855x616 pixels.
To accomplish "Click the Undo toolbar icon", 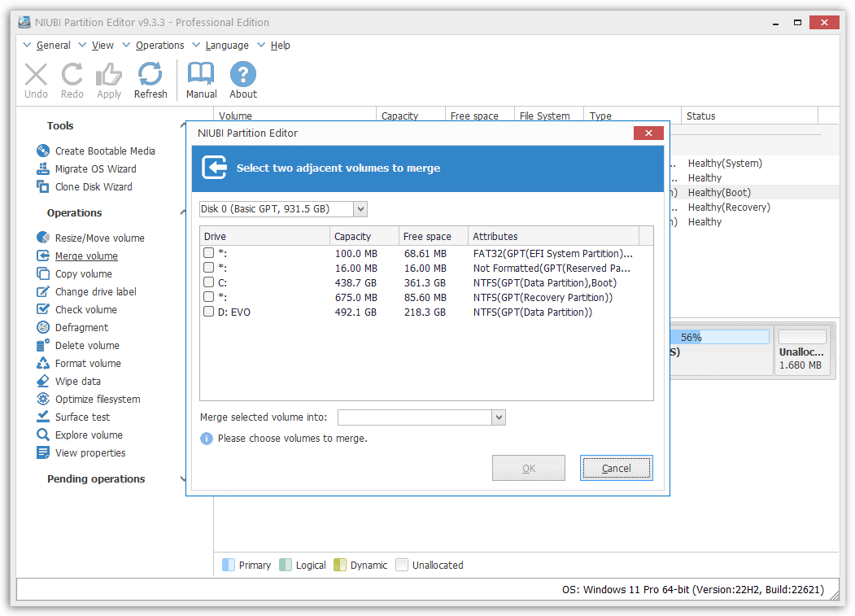I will (36, 74).
